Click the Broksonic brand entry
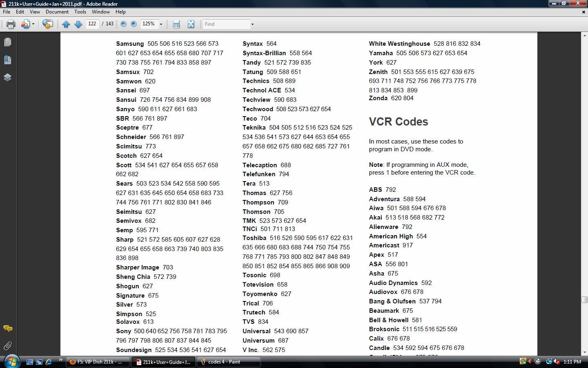The width and height of the screenshot is (588, 368). (x=384, y=329)
